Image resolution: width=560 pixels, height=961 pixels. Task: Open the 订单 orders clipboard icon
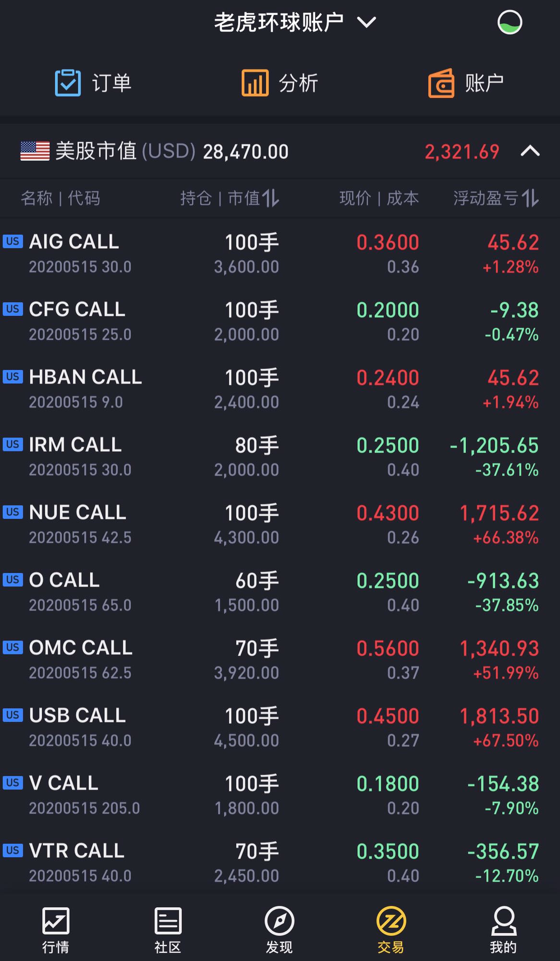pyautogui.click(x=68, y=83)
